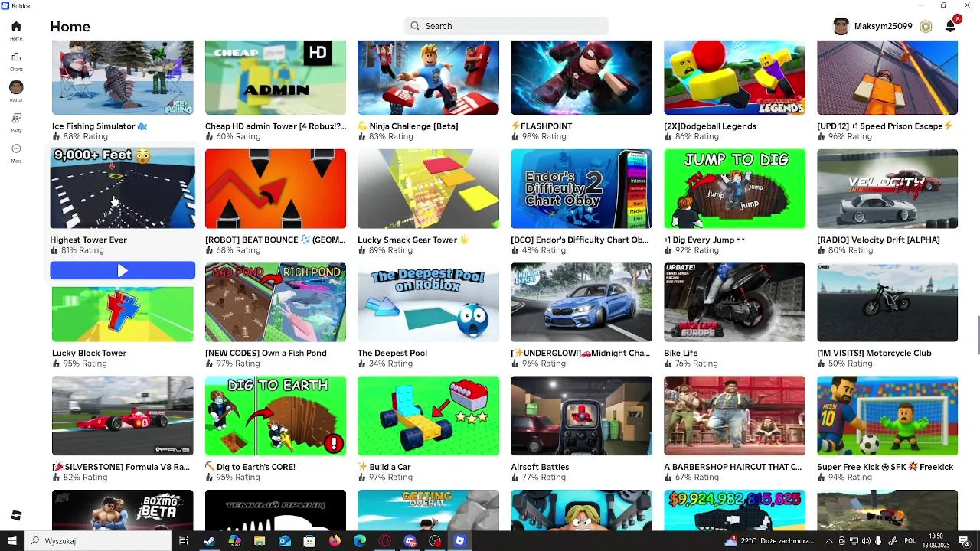
Task: Show hidden system tray icons chevron
Action: pyautogui.click(x=829, y=541)
